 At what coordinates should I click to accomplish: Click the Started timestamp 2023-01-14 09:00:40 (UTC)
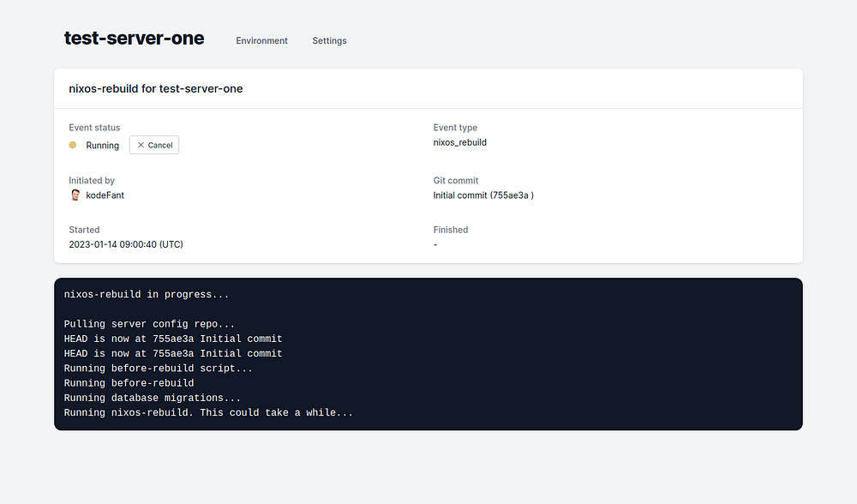click(126, 244)
